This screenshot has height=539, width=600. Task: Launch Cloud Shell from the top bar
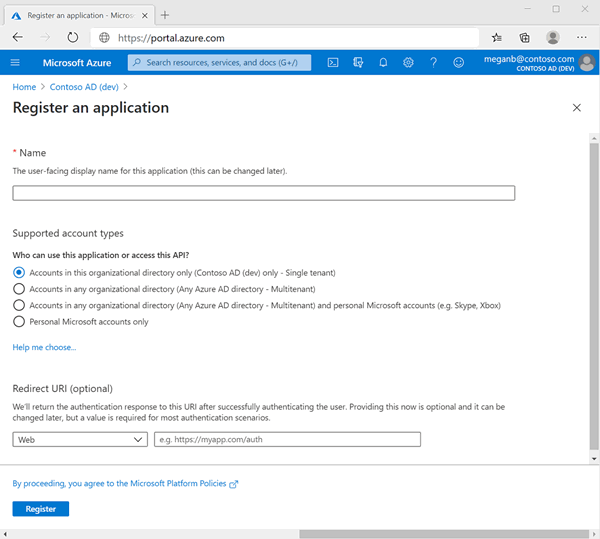(333, 62)
